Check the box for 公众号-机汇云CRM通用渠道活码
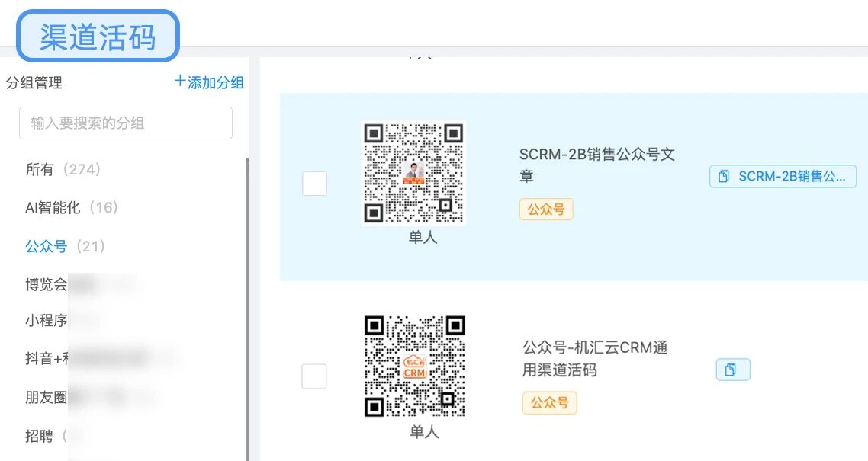The image size is (868, 461). click(314, 376)
